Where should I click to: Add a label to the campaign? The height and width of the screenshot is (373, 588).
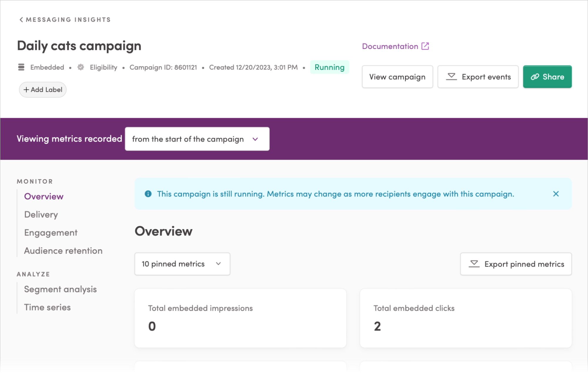[x=43, y=90]
